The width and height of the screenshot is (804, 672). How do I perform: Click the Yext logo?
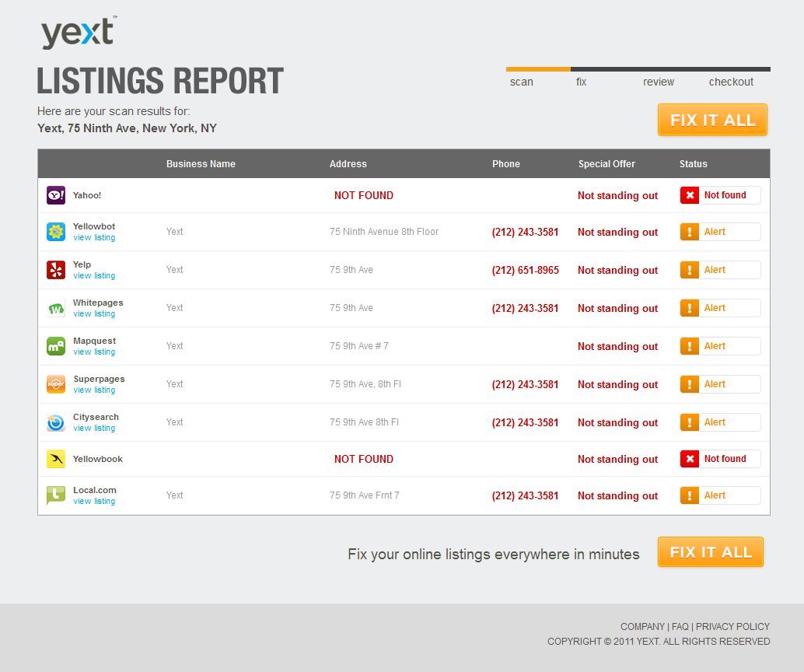(79, 33)
